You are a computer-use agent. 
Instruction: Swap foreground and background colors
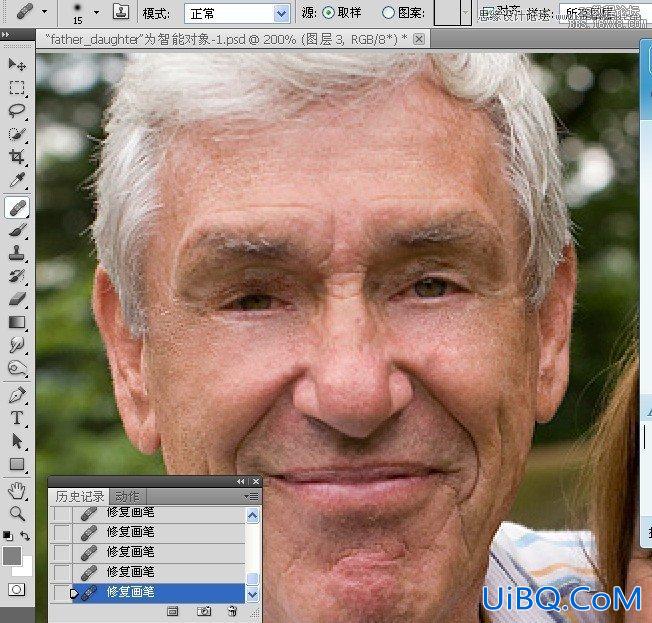tap(25, 536)
